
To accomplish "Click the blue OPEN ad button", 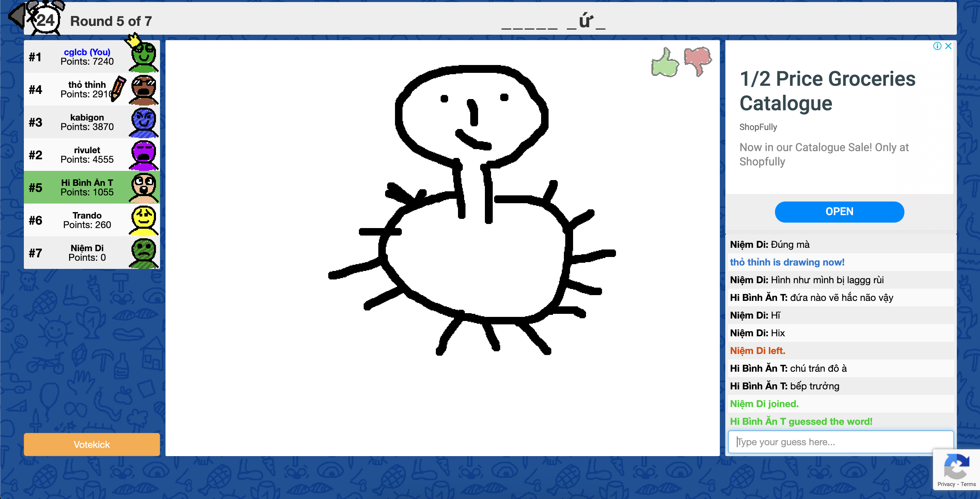I will [x=839, y=212].
